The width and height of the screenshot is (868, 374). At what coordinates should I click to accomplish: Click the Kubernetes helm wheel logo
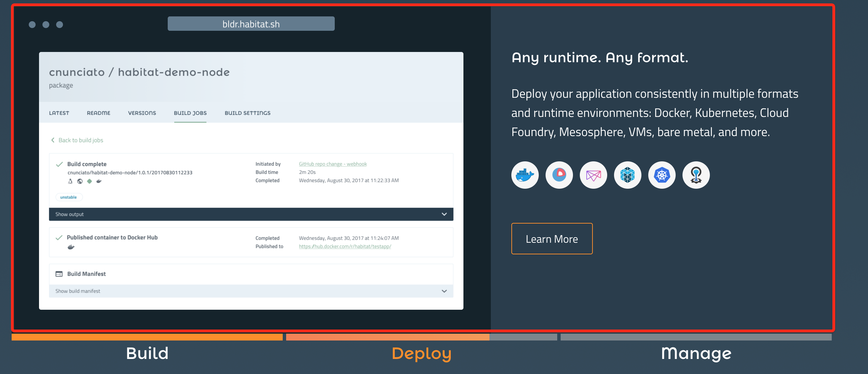(662, 175)
